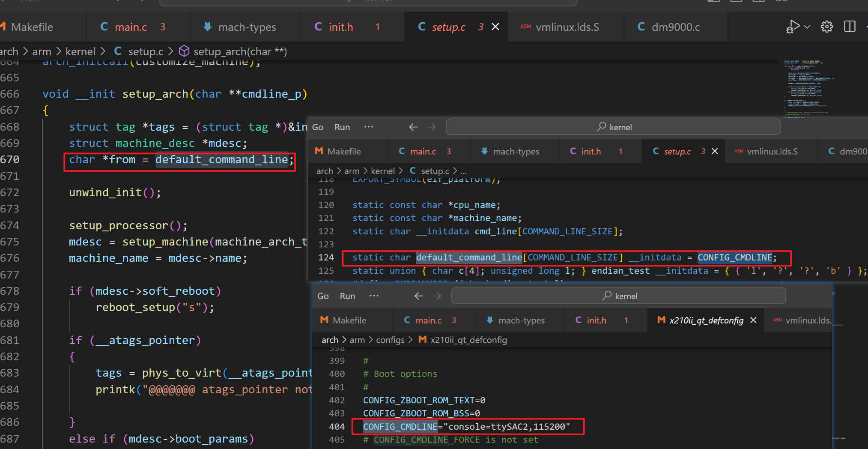868x449 pixels.
Task: Go forward with arrow in defconfig inset window
Action: point(437,296)
